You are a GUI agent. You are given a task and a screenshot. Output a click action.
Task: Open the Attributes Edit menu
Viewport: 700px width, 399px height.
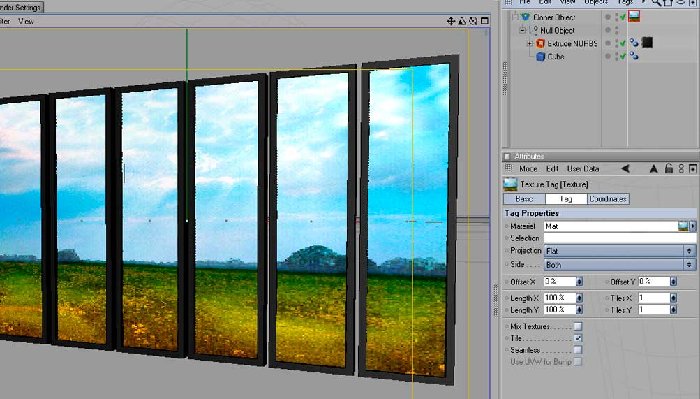point(552,169)
